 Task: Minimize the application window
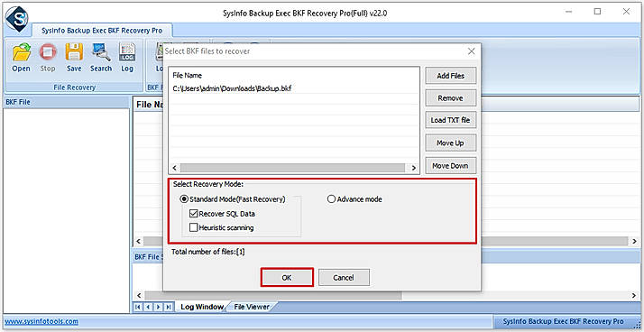pos(569,12)
